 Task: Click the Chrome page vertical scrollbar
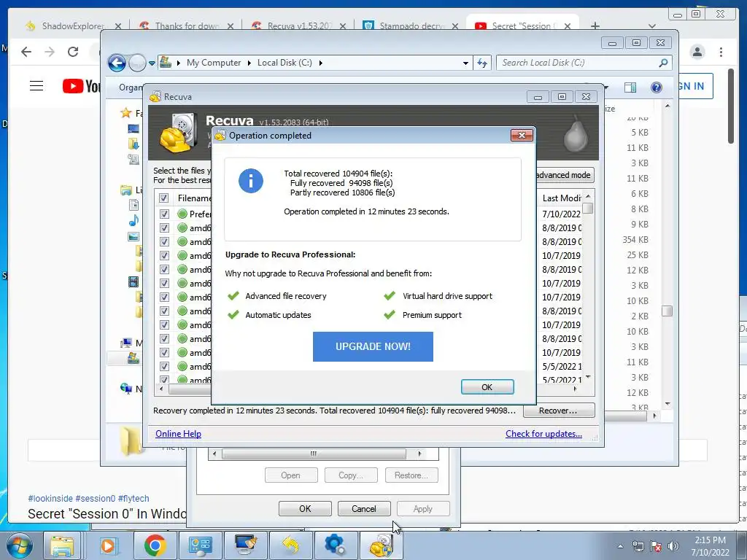(x=731, y=106)
